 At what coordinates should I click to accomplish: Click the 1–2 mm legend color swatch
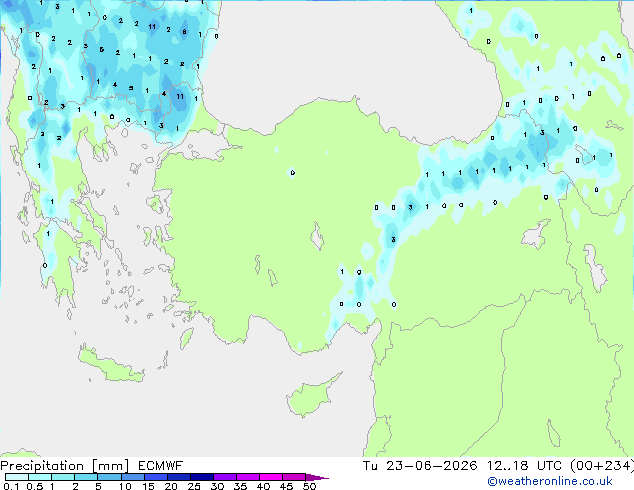coord(63,477)
